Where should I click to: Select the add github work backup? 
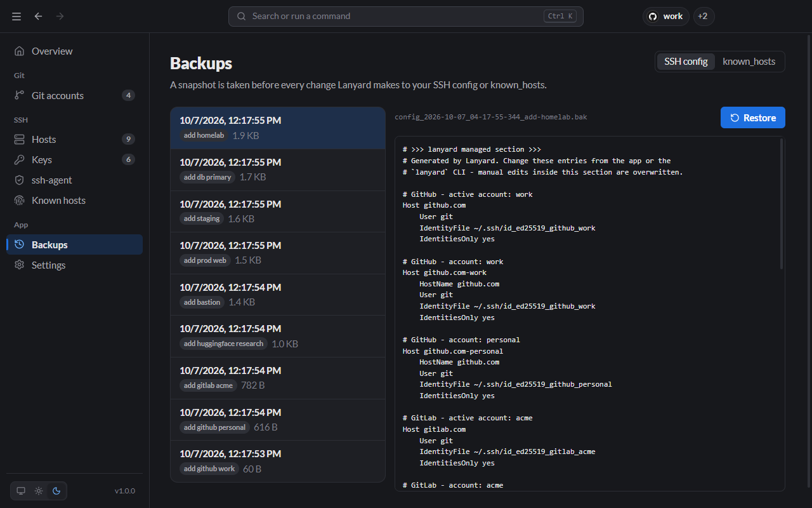pos(278,462)
